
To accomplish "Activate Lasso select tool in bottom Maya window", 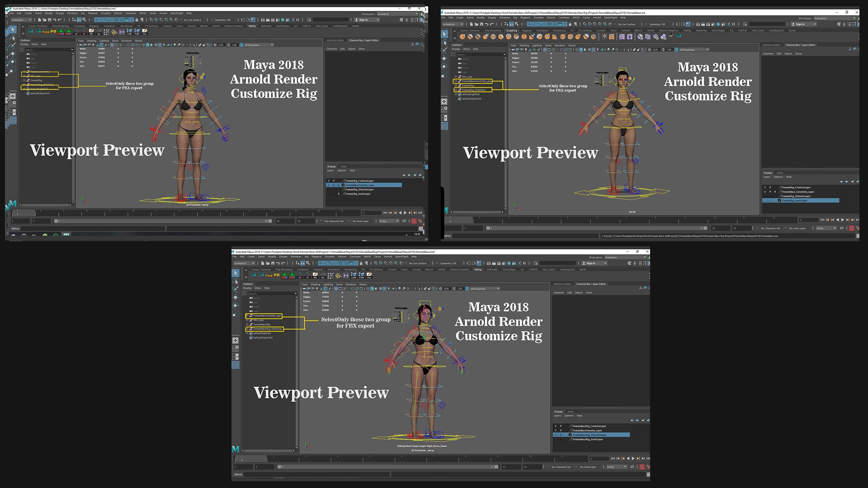I will (236, 281).
